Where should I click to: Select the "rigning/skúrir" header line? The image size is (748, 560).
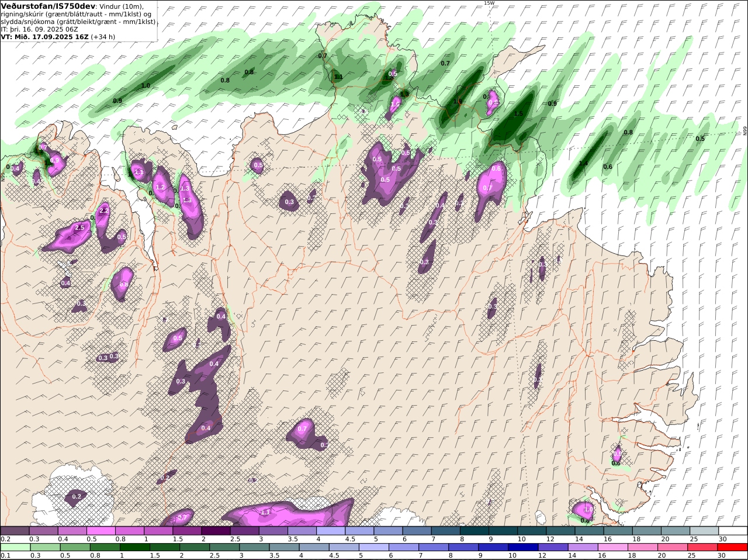[x=77, y=13]
